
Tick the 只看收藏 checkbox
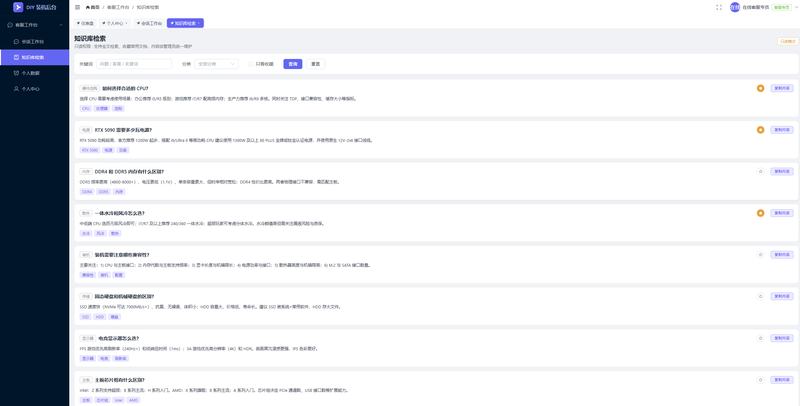click(x=251, y=64)
